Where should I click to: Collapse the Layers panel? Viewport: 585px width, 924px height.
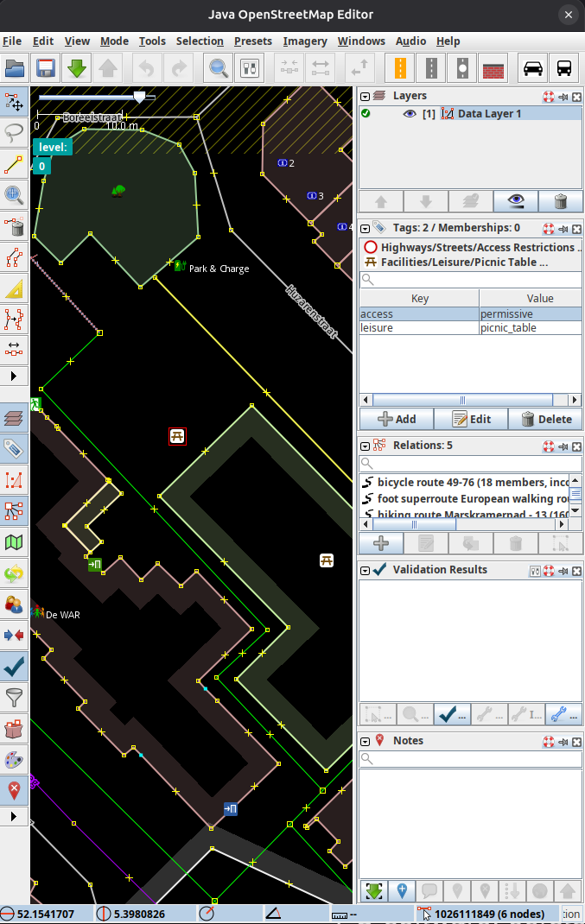point(366,97)
